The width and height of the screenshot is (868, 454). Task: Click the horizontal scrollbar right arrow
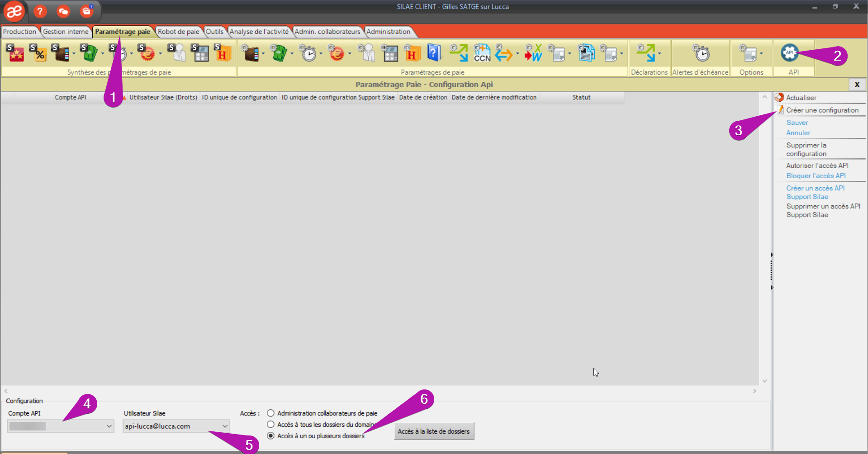click(754, 391)
